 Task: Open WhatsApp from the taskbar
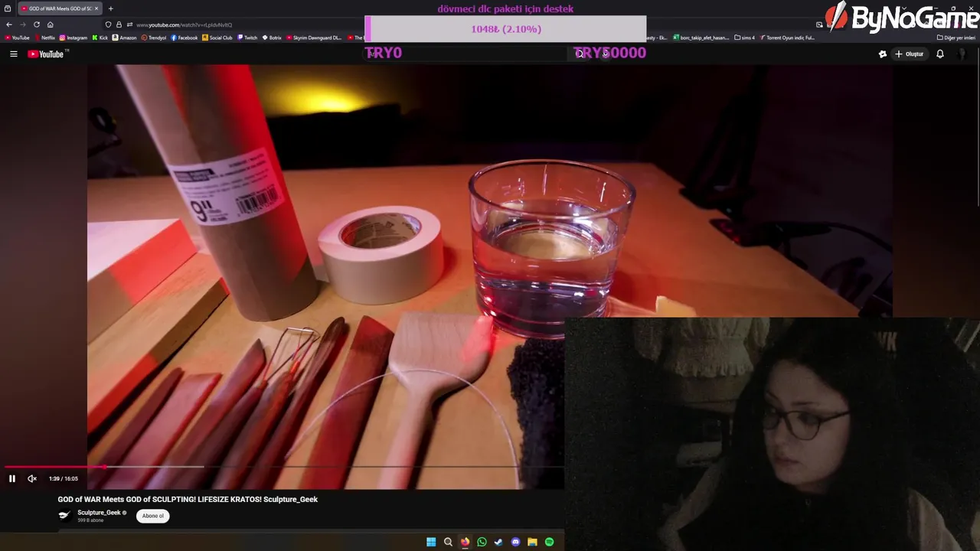pyautogui.click(x=482, y=542)
